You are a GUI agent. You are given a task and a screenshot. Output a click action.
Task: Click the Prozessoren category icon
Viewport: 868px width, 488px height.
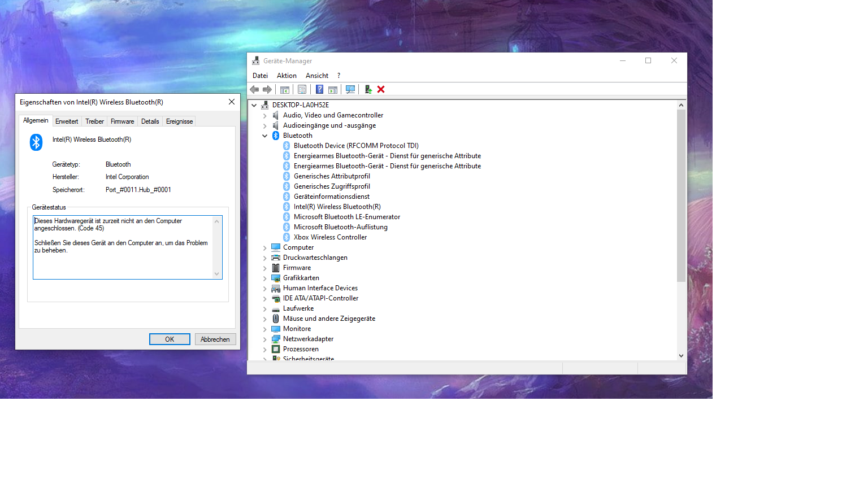[276, 349]
